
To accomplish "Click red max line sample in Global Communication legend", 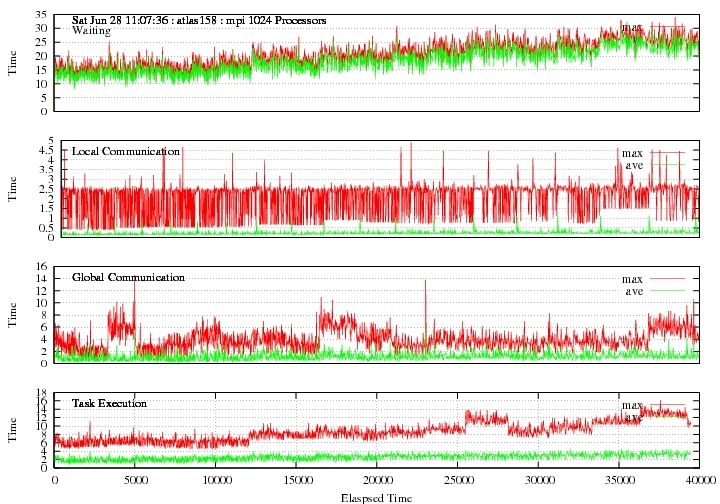I will [668, 279].
